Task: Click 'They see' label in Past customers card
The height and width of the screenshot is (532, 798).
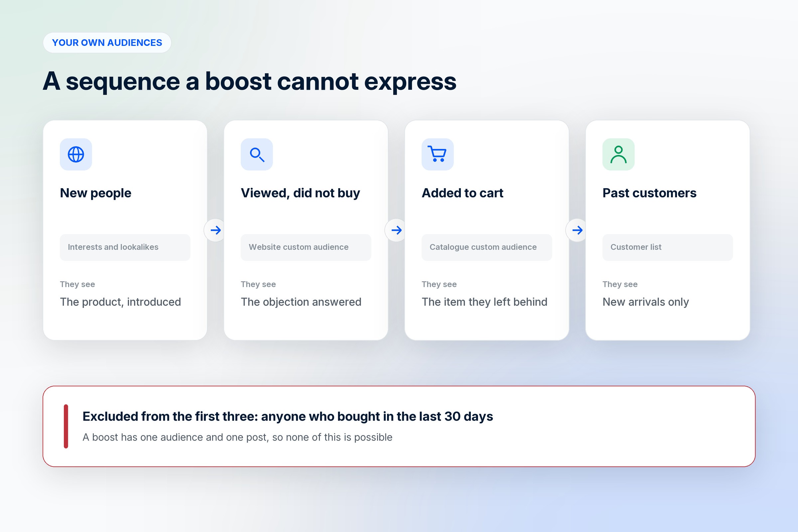Action: pyautogui.click(x=620, y=284)
